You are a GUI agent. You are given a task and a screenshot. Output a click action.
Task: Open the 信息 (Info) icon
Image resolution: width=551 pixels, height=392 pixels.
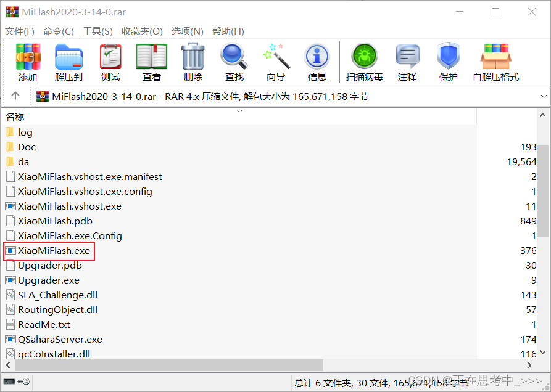click(317, 57)
